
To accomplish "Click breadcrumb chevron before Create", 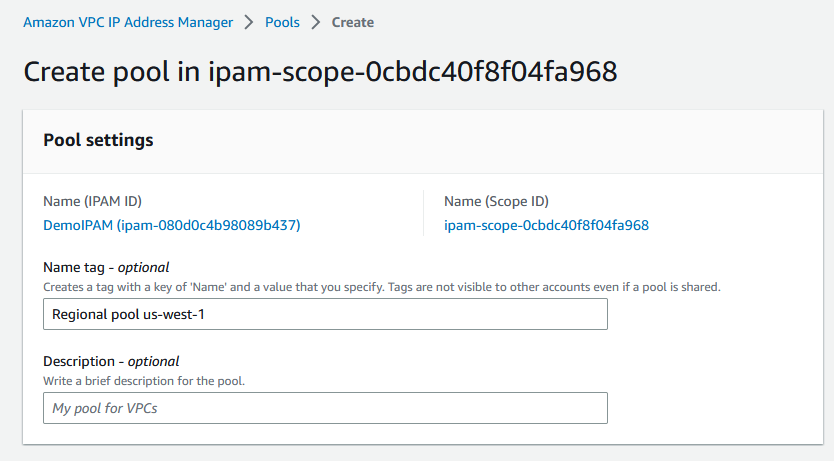I will (x=316, y=22).
